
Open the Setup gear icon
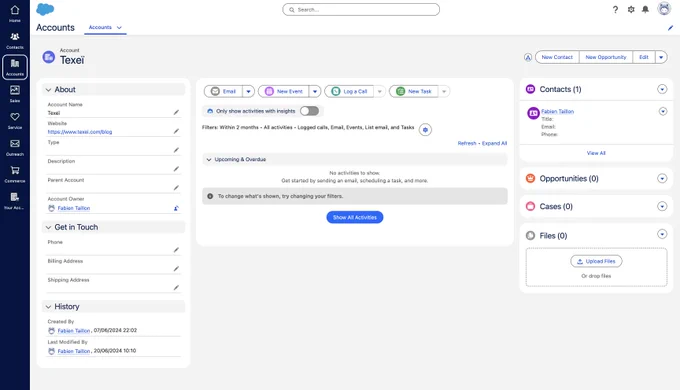(x=631, y=10)
